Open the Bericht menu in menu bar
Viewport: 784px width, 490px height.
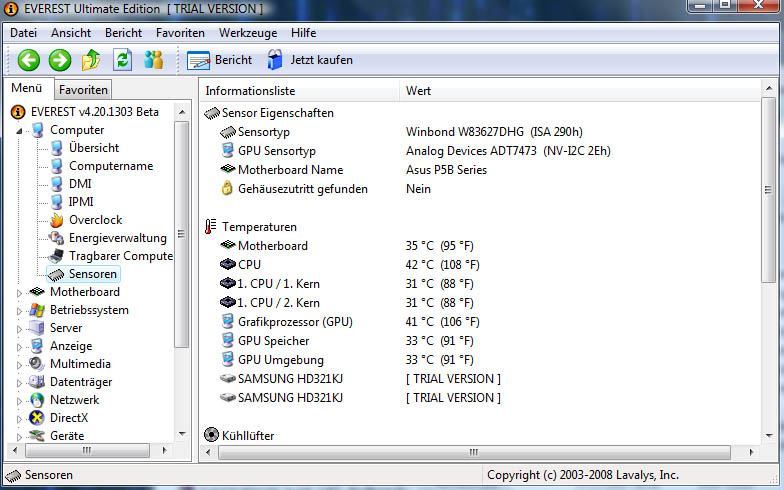pyautogui.click(x=124, y=33)
